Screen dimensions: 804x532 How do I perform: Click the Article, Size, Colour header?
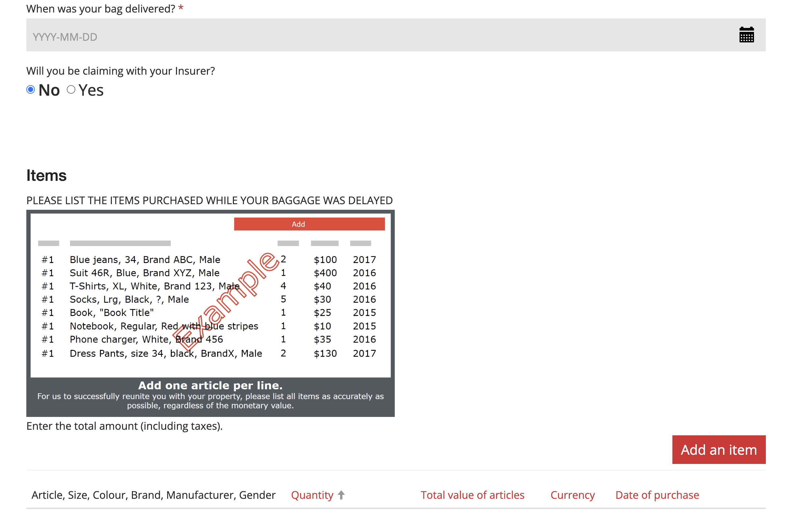[153, 495]
